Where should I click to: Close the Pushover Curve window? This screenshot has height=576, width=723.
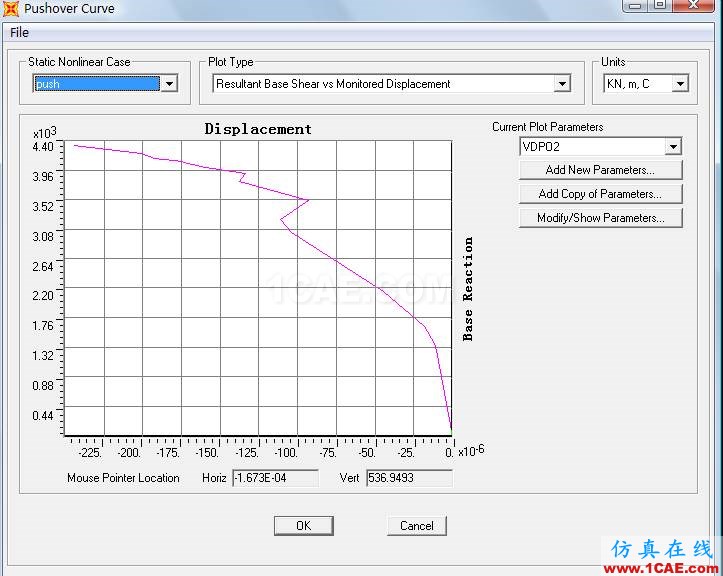(693, 5)
